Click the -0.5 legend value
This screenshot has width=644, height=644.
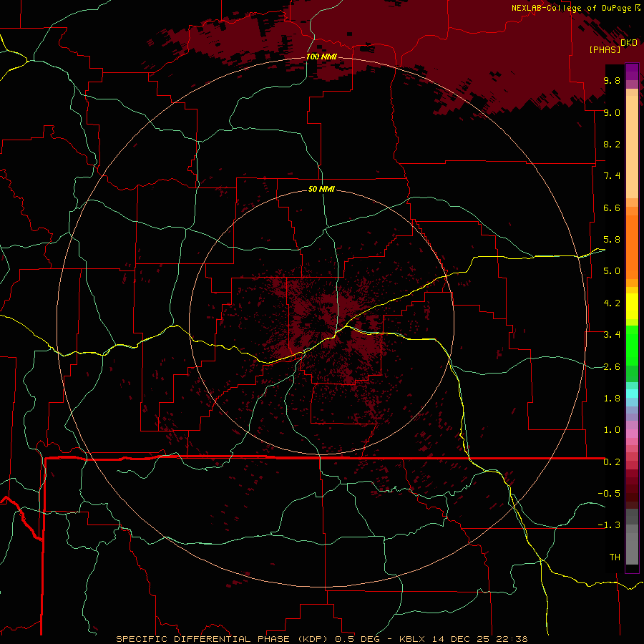[x=609, y=494]
